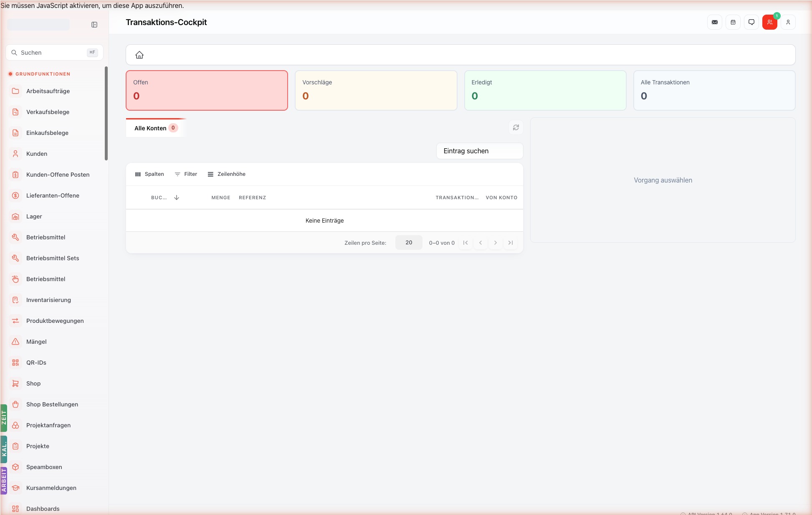The width and height of the screenshot is (812, 515).
Task: Collapse the sidebar with the panel icon
Action: tap(94, 25)
